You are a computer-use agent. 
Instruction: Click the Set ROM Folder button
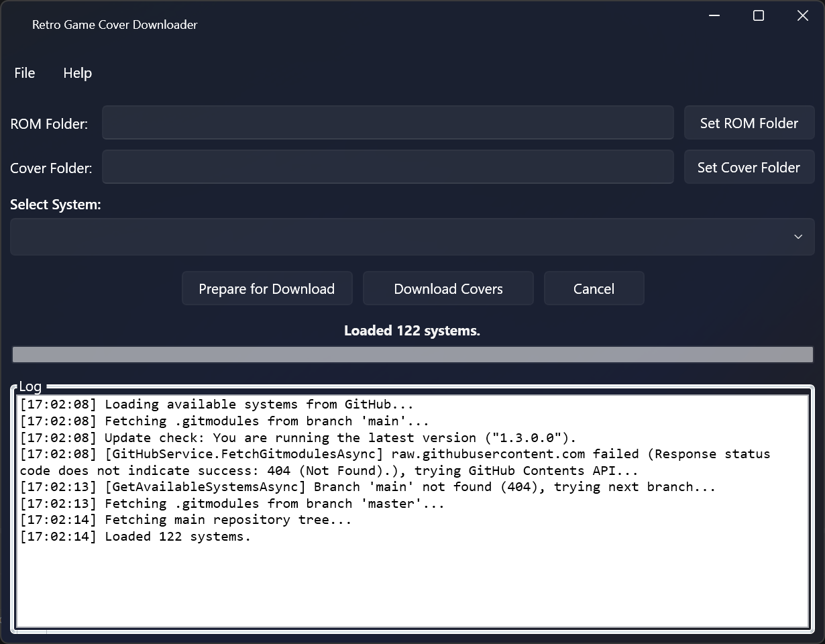pos(749,123)
